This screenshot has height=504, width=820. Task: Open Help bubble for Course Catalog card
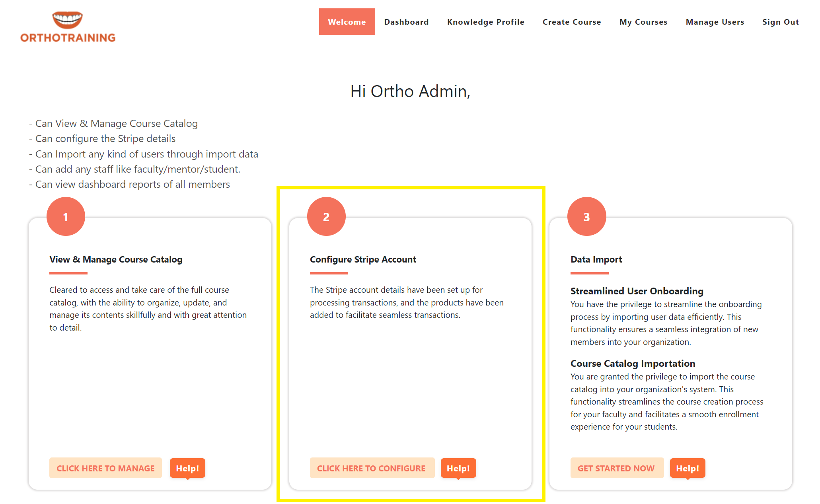coord(187,468)
